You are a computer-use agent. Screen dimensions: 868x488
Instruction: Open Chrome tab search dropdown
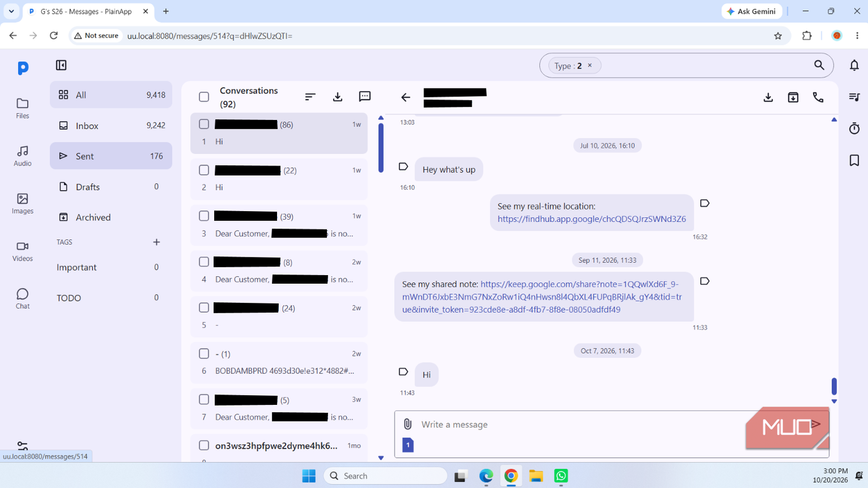[x=11, y=11]
